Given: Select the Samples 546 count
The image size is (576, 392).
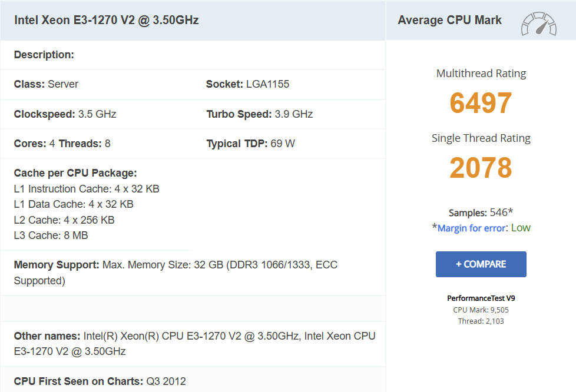Looking at the screenshot, I should (481, 212).
